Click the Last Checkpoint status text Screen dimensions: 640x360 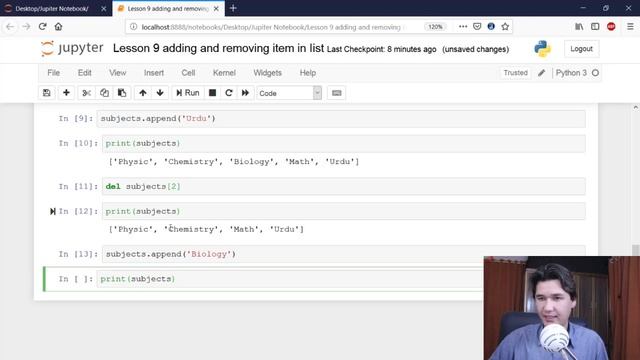click(381, 49)
